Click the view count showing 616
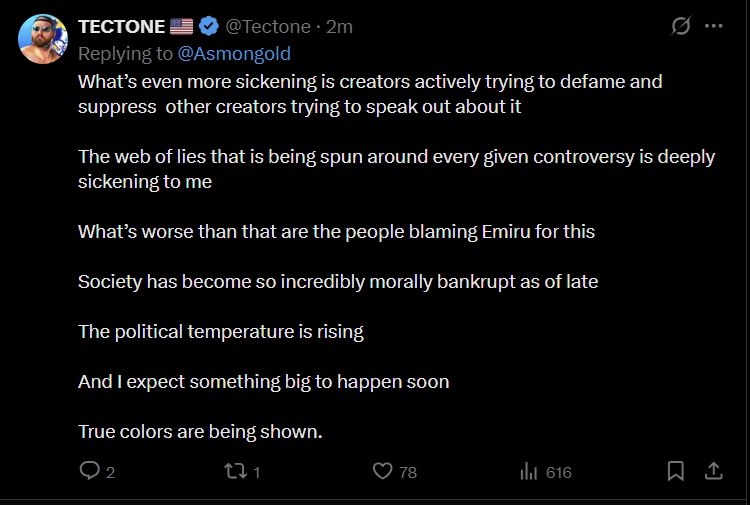Image resolution: width=750 pixels, height=505 pixels. (x=559, y=472)
